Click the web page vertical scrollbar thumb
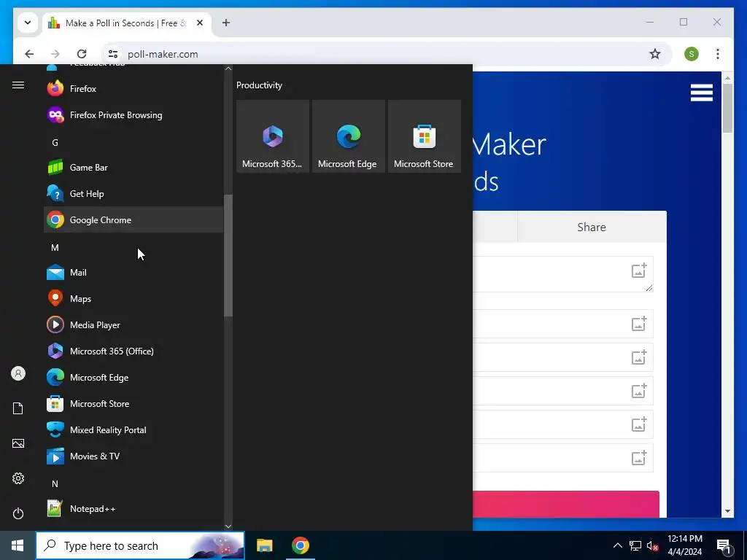The image size is (747, 560). [727, 108]
